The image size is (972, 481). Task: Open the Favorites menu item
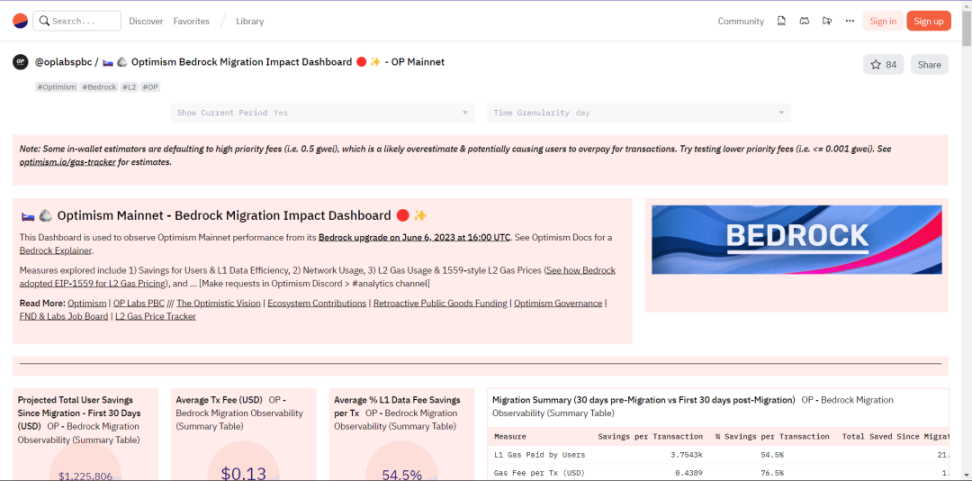coord(191,21)
